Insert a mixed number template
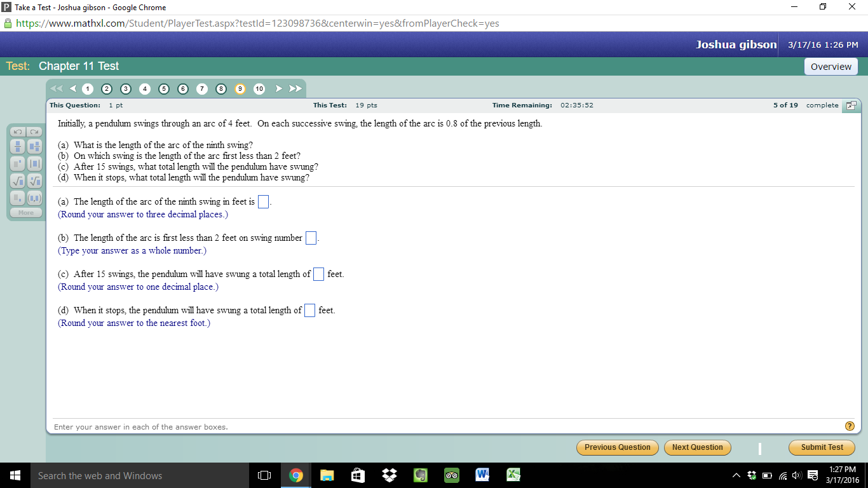Image resolution: width=868 pixels, height=488 pixels. tap(34, 146)
